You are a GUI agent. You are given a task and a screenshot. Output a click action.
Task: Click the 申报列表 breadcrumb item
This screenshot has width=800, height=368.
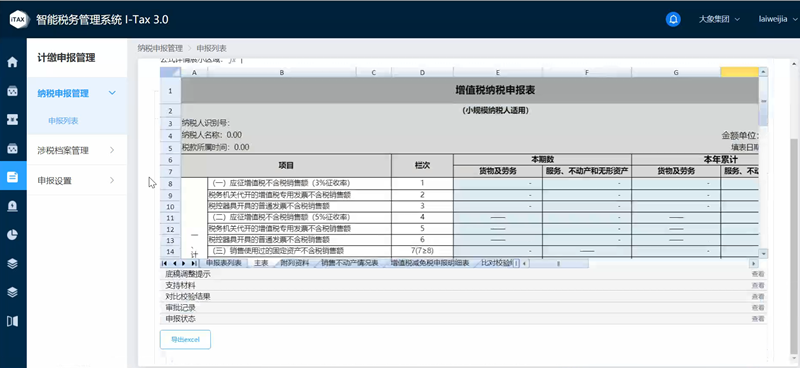point(211,48)
